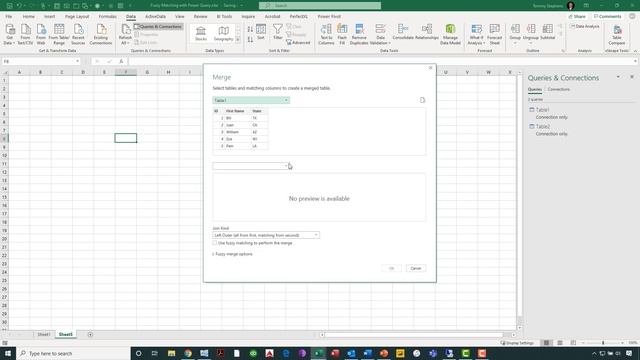The image size is (640, 360).
Task: Switch to the Home ribbon tab
Action: coord(29,16)
